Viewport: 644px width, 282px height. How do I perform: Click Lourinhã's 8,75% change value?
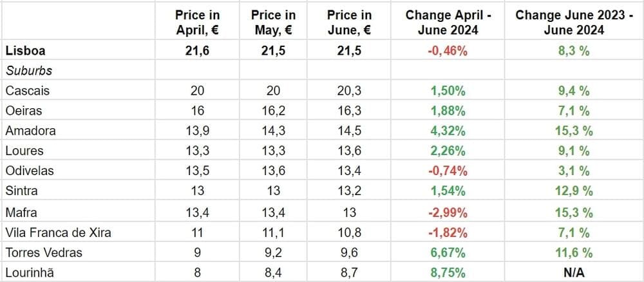448,273
